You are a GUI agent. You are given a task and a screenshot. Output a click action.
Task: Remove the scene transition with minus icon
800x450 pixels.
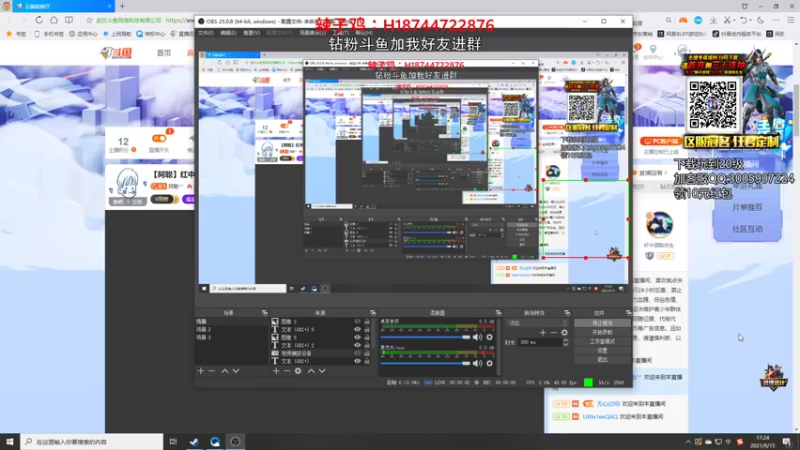[x=554, y=333]
